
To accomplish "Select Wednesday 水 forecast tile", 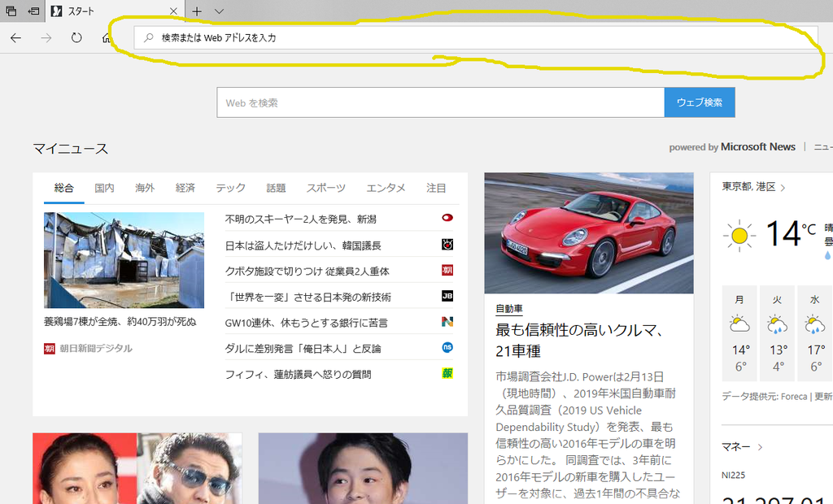I will pos(815,333).
